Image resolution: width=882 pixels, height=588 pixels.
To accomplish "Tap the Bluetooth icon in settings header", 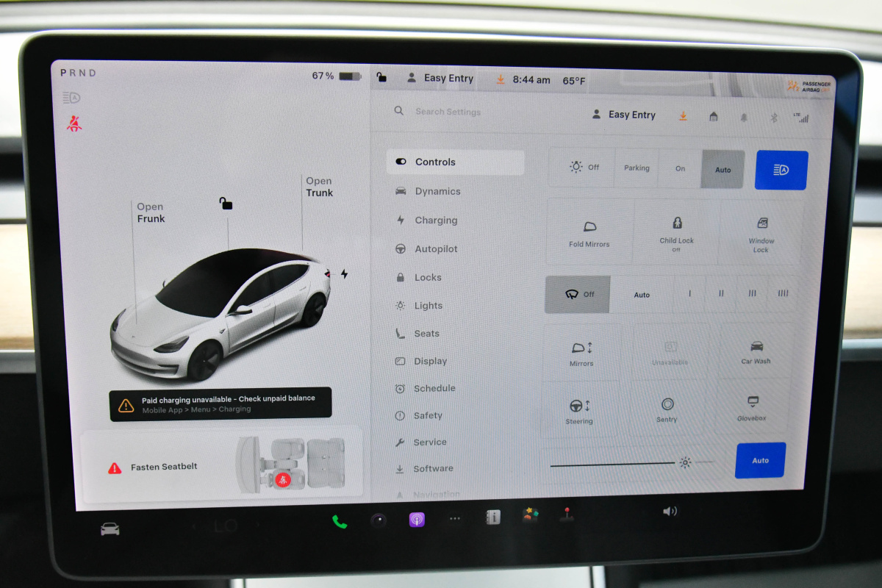I will [x=773, y=118].
